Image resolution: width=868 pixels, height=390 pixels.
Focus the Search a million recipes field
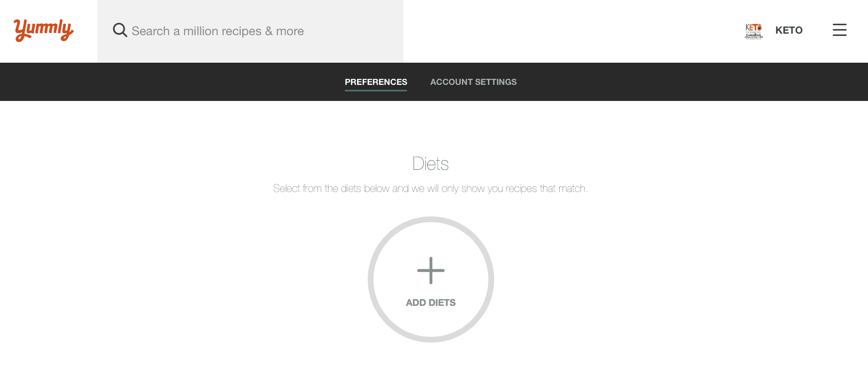[x=250, y=31]
